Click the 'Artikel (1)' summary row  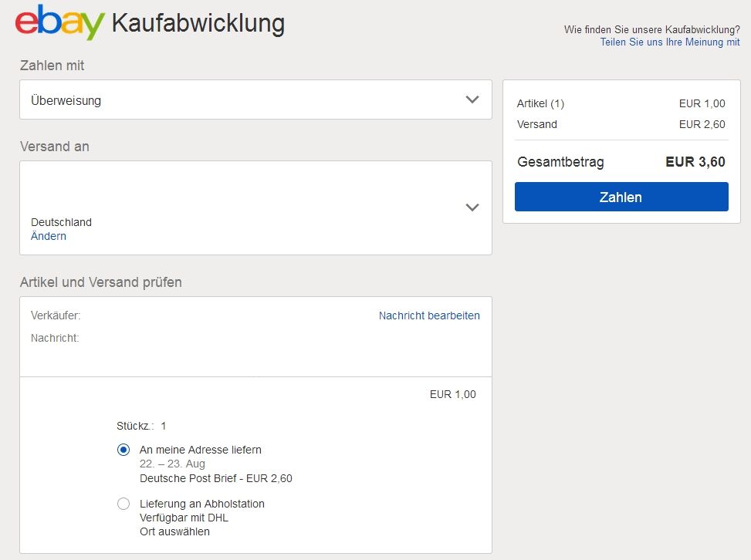(x=540, y=103)
